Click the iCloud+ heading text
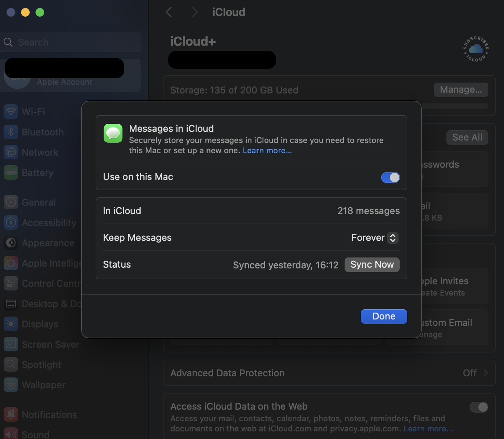This screenshot has height=439, width=504. tap(193, 41)
